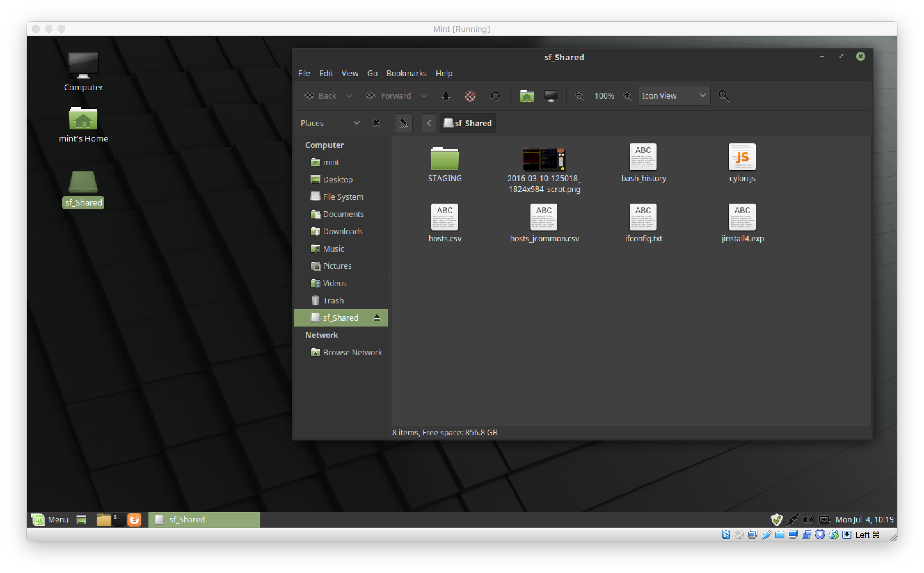Screen dimensions: 924x573
Task: Reload the current folder
Action: (495, 96)
